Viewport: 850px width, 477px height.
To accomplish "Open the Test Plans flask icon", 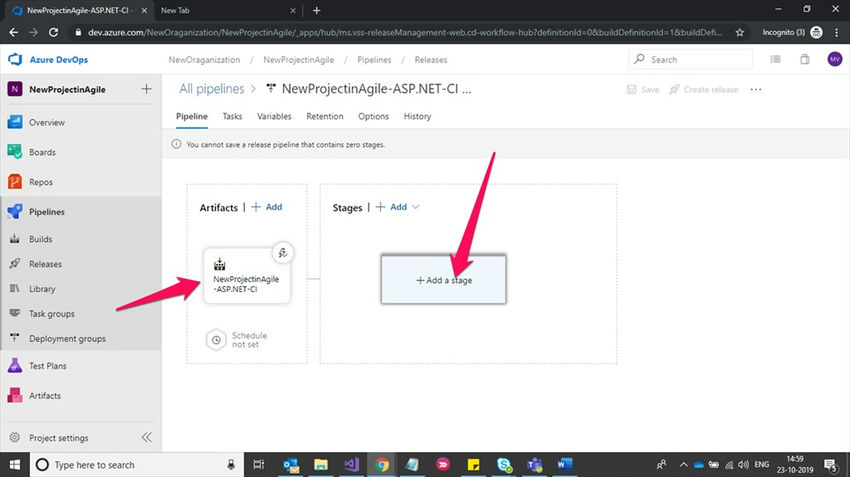I will click(x=15, y=365).
